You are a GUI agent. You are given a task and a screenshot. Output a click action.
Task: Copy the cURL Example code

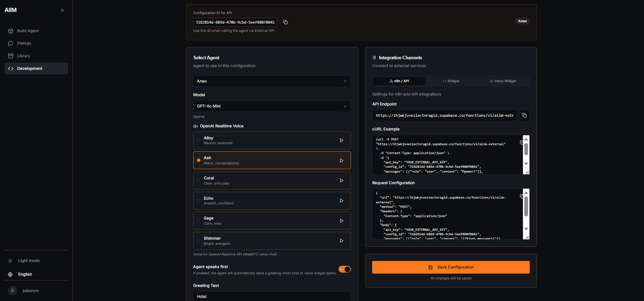click(521, 142)
